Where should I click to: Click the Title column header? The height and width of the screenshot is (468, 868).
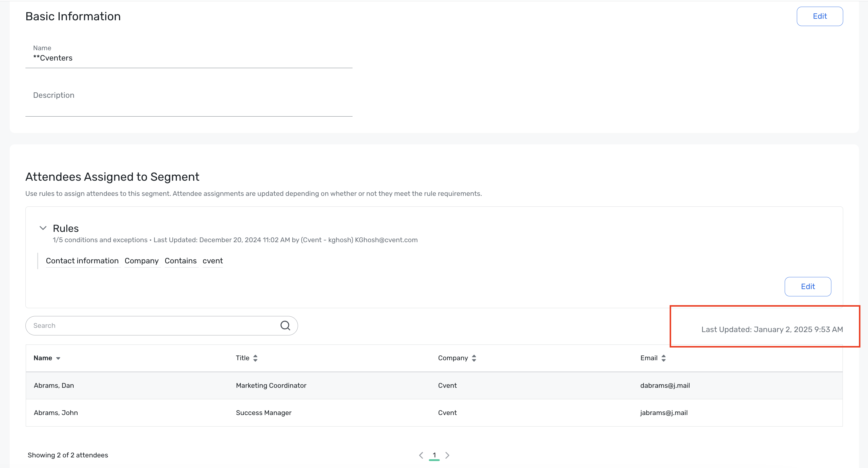pyautogui.click(x=243, y=358)
